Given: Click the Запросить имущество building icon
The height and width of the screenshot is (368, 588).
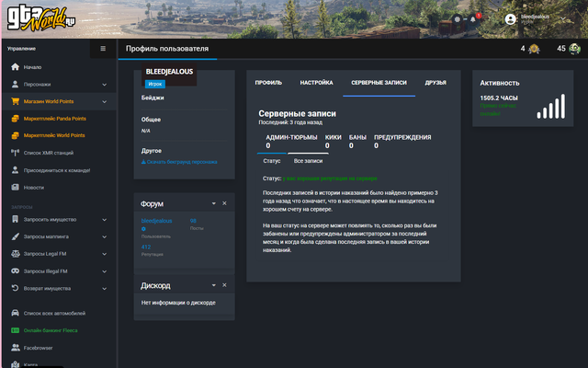Looking at the screenshot, I should (x=15, y=219).
